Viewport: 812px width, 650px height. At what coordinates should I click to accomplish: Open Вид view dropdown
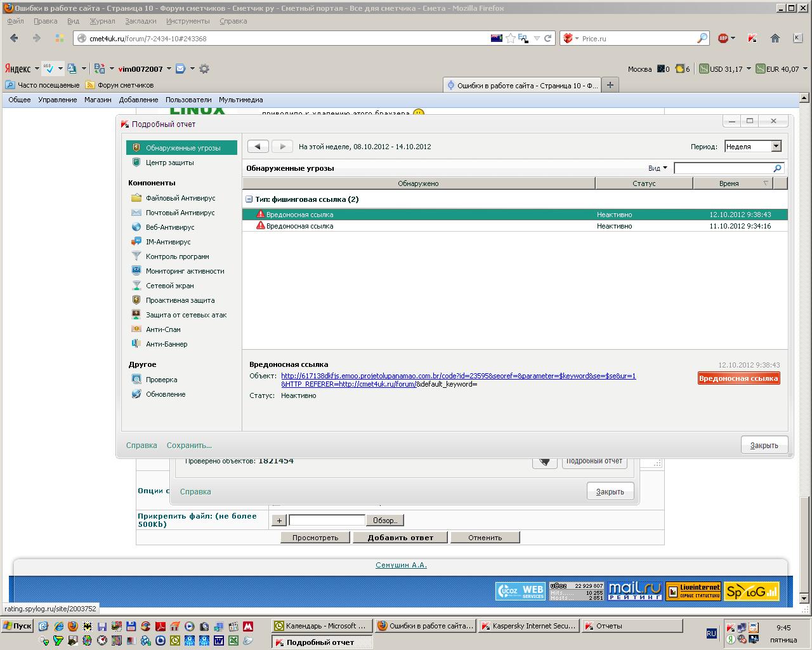click(x=658, y=168)
